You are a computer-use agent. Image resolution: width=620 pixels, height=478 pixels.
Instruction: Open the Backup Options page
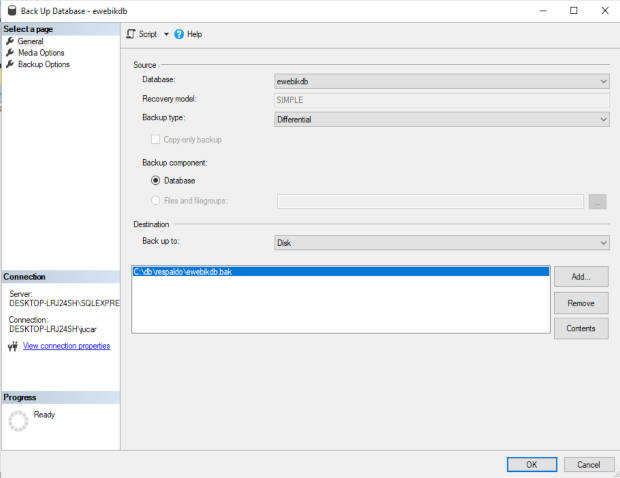coord(44,64)
